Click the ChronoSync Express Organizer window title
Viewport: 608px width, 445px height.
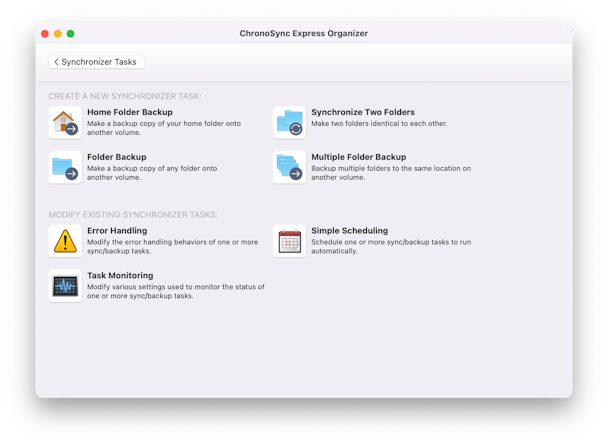coord(304,33)
